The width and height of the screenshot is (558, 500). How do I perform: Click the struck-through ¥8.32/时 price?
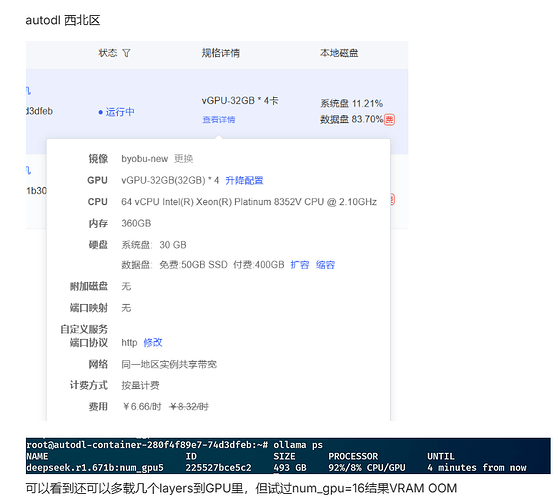189,406
